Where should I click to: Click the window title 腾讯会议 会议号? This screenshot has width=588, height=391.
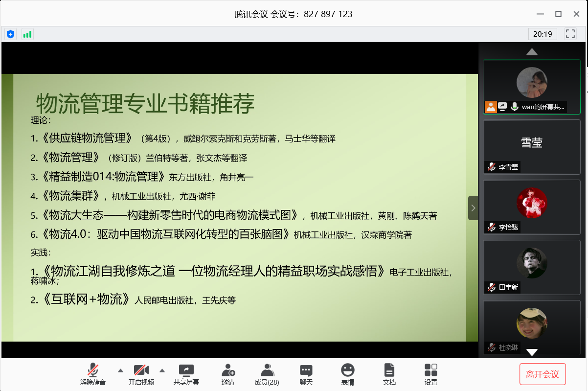point(294,14)
